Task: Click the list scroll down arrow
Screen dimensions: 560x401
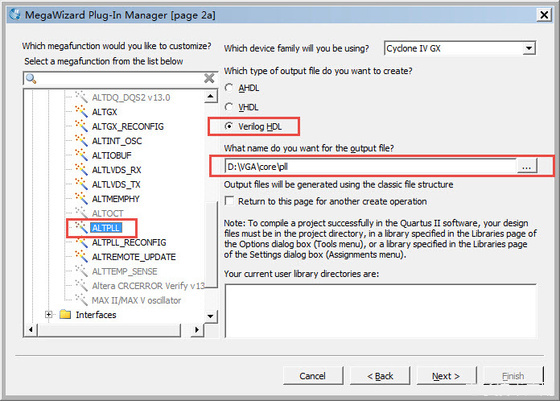Action: 210,316
